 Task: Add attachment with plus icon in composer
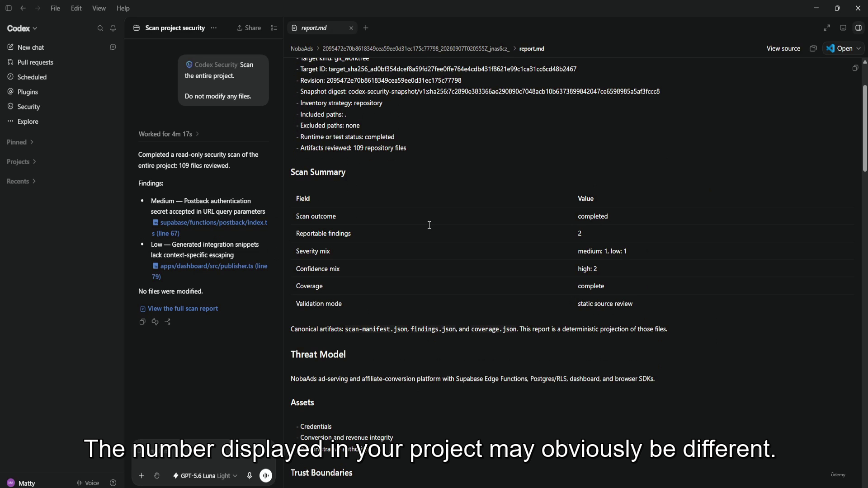[x=142, y=476]
